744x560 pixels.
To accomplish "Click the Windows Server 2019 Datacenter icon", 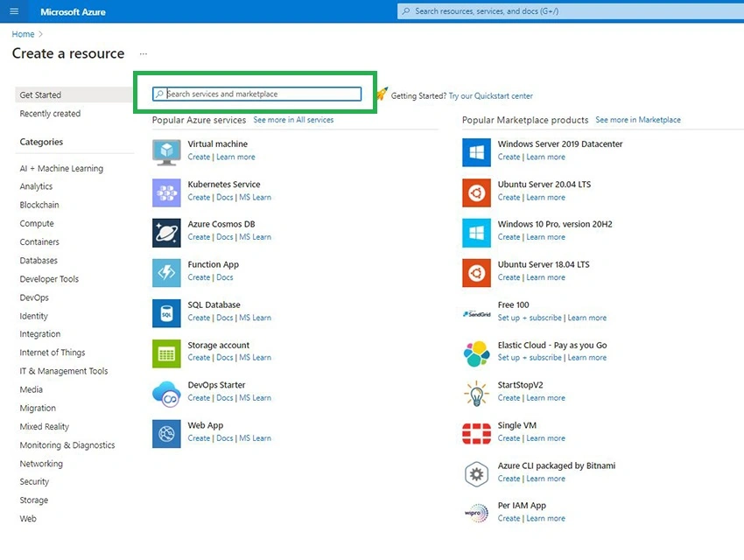I will 476,152.
